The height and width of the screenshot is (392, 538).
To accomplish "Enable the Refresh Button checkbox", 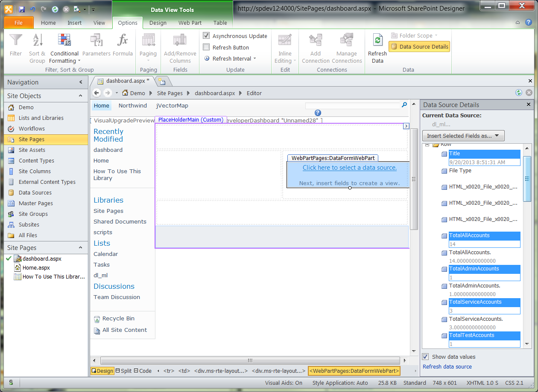I will click(207, 47).
